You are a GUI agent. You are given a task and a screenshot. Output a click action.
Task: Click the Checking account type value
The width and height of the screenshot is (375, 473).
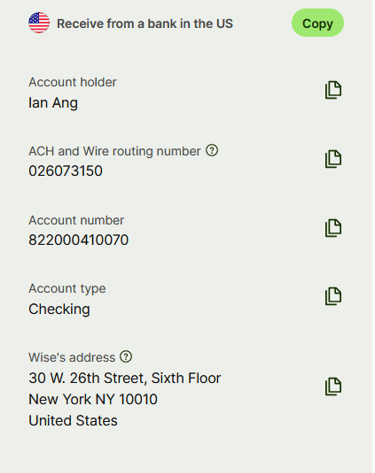(x=59, y=309)
